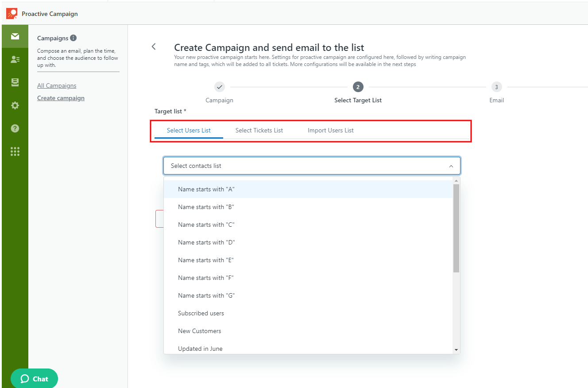Click the Select Target List step label
The width and height of the screenshot is (588, 388).
358,100
